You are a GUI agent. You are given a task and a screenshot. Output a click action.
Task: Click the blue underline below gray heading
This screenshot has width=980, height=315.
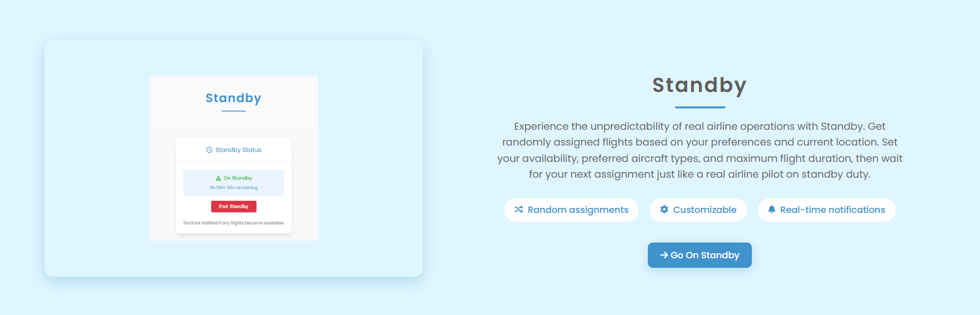[x=700, y=107]
